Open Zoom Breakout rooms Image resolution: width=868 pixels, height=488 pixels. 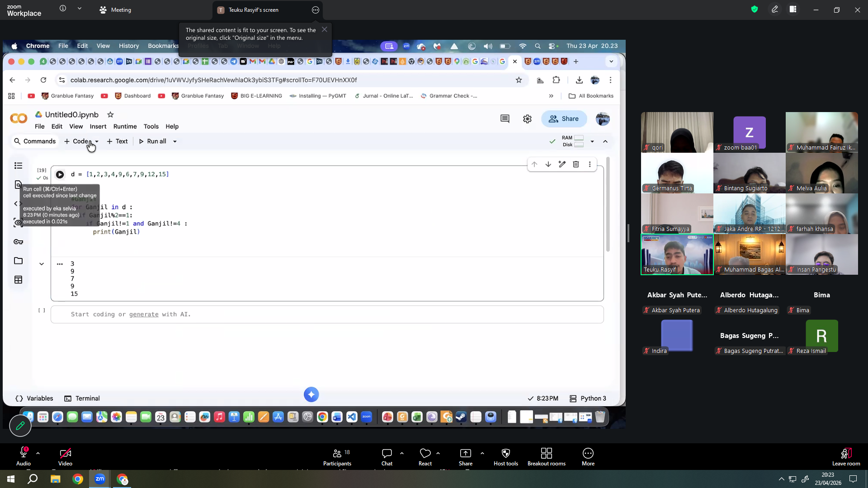coord(547,457)
